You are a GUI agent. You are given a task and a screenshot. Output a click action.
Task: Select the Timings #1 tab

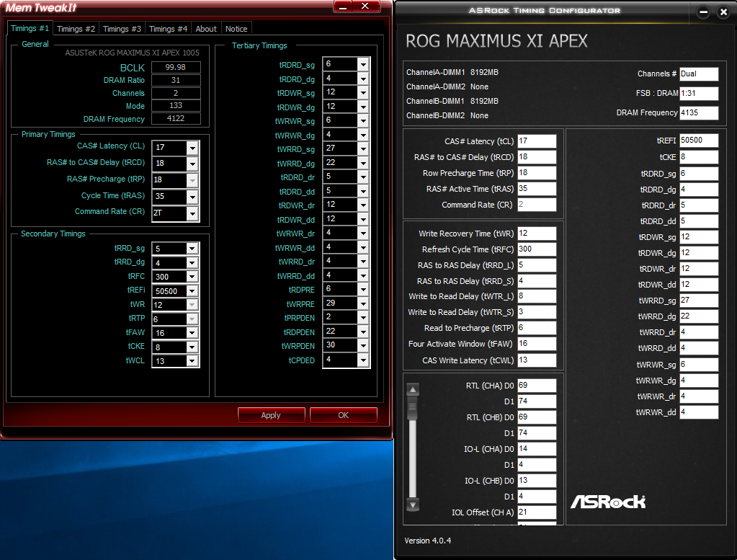[30, 27]
